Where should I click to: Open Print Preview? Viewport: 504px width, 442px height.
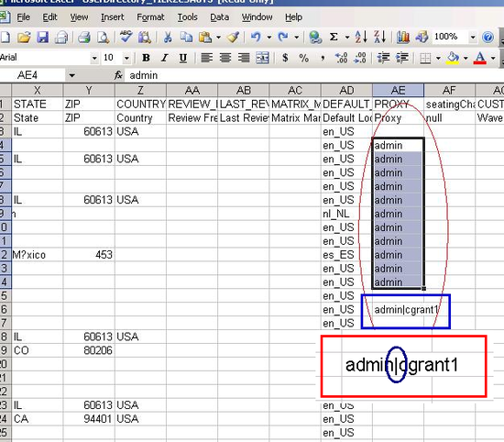point(103,38)
